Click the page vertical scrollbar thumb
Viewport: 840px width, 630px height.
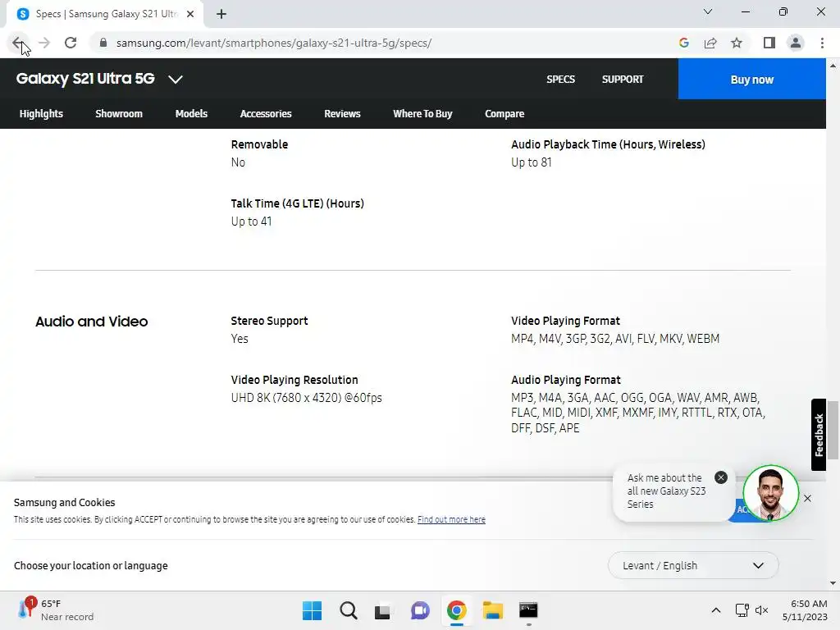pos(833,430)
